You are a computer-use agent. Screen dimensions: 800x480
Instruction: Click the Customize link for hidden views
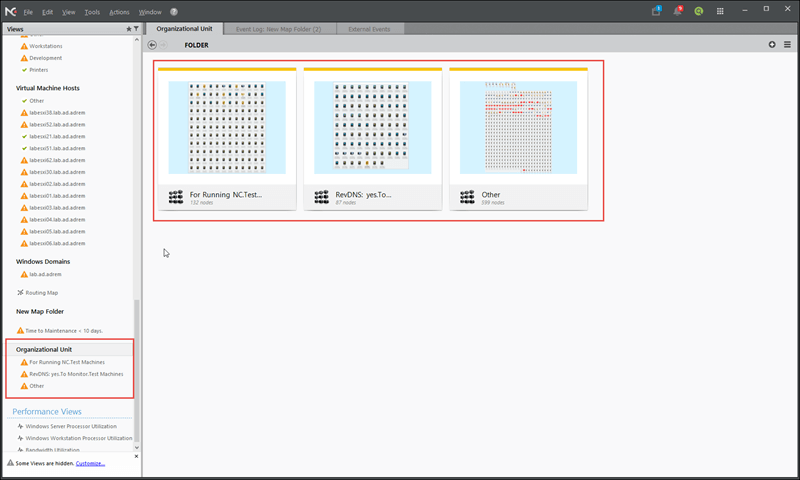coord(90,463)
